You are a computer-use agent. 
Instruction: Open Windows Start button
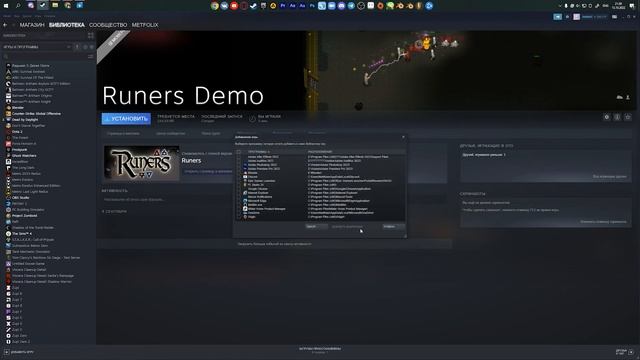6,6
